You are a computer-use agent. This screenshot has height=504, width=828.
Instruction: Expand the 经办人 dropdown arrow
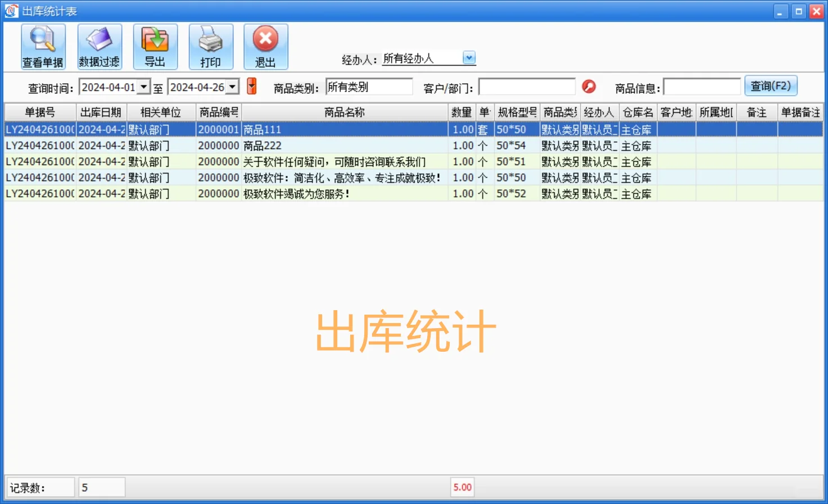(469, 57)
